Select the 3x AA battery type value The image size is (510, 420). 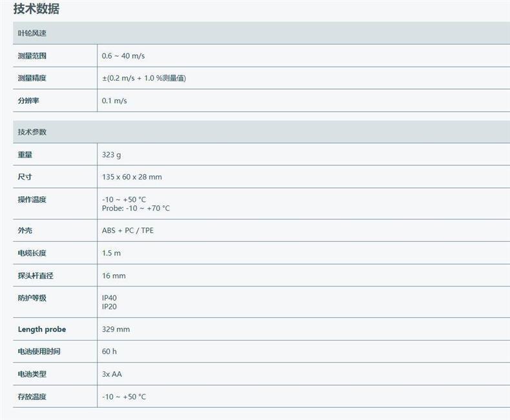coord(112,374)
